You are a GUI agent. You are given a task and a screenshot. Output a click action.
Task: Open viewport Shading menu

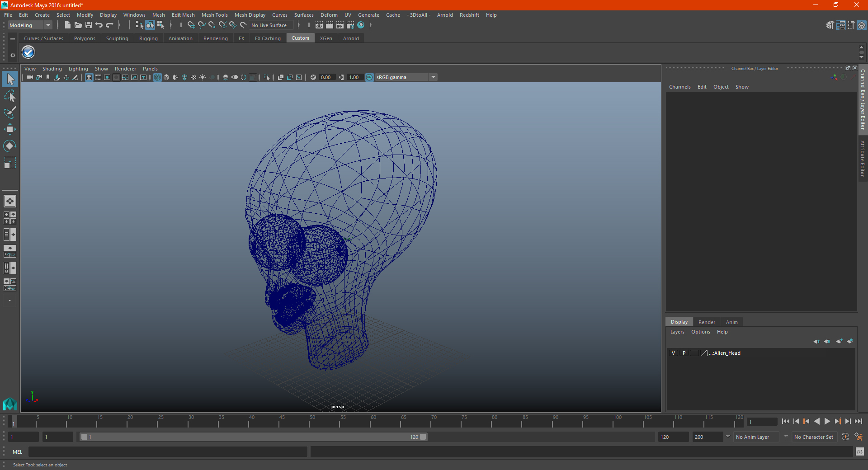point(52,69)
